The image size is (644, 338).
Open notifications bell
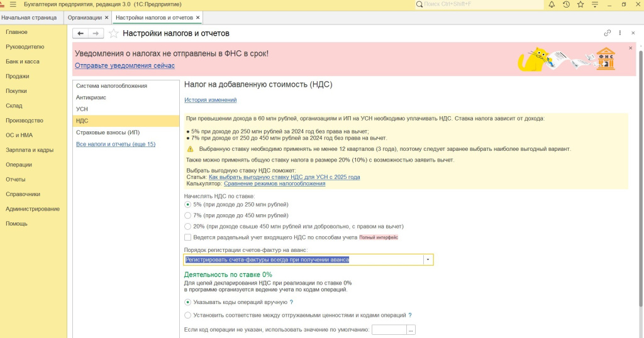(552, 4)
